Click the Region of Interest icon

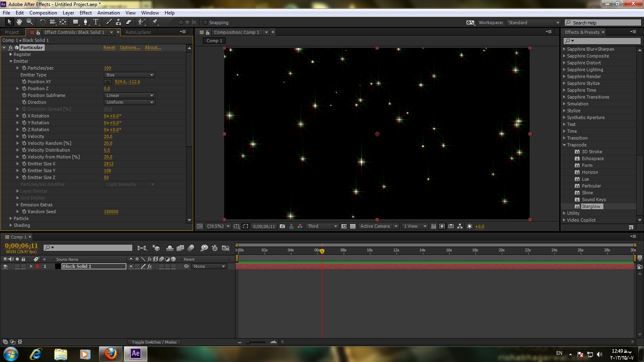[x=245, y=226]
